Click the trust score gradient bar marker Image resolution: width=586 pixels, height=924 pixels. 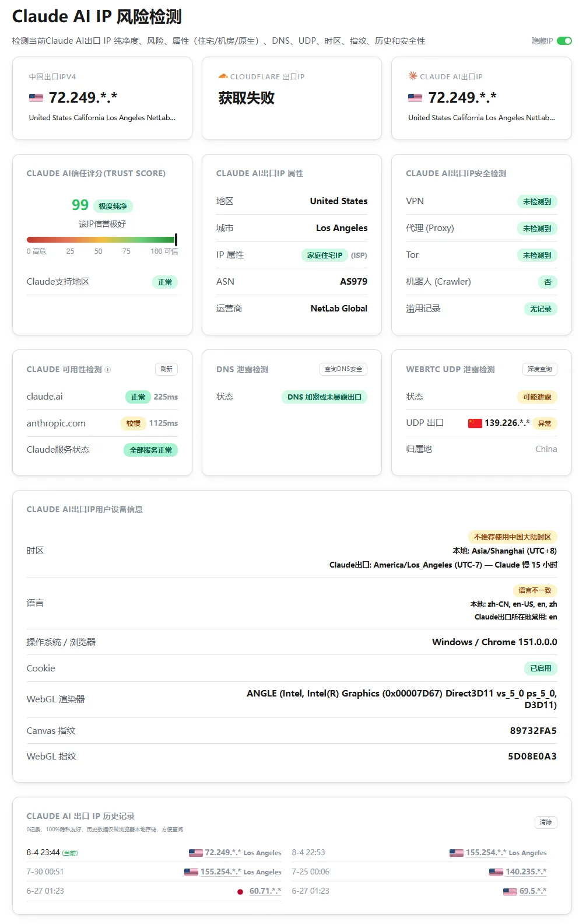click(176, 240)
